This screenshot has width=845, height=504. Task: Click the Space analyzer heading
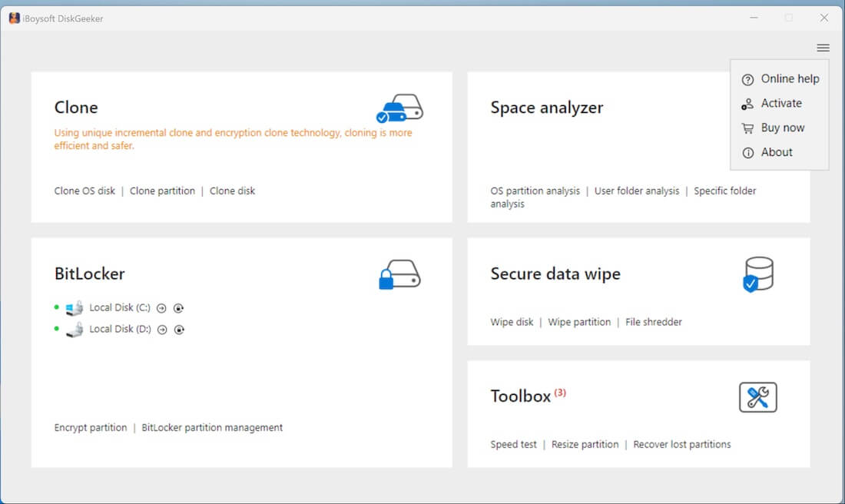click(x=546, y=108)
